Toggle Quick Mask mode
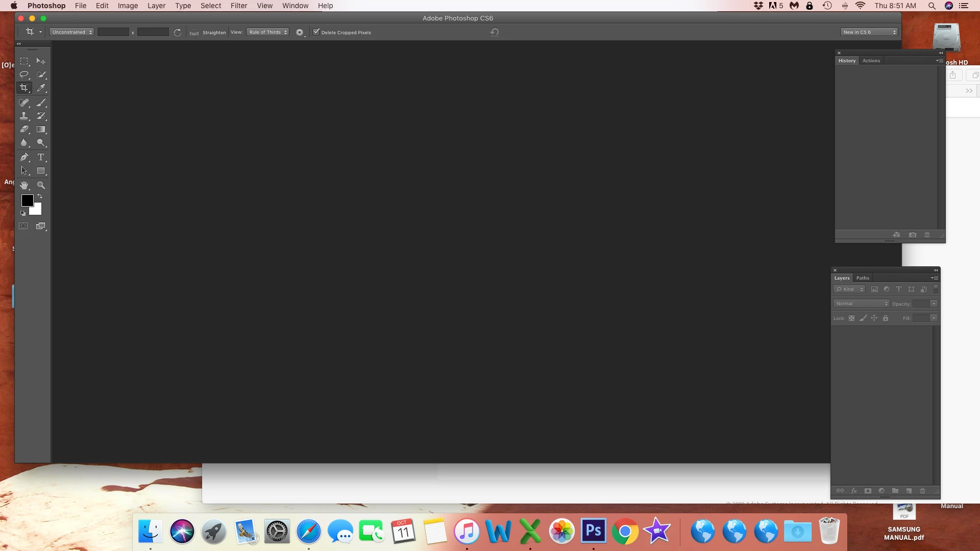The height and width of the screenshot is (551, 980). click(23, 226)
